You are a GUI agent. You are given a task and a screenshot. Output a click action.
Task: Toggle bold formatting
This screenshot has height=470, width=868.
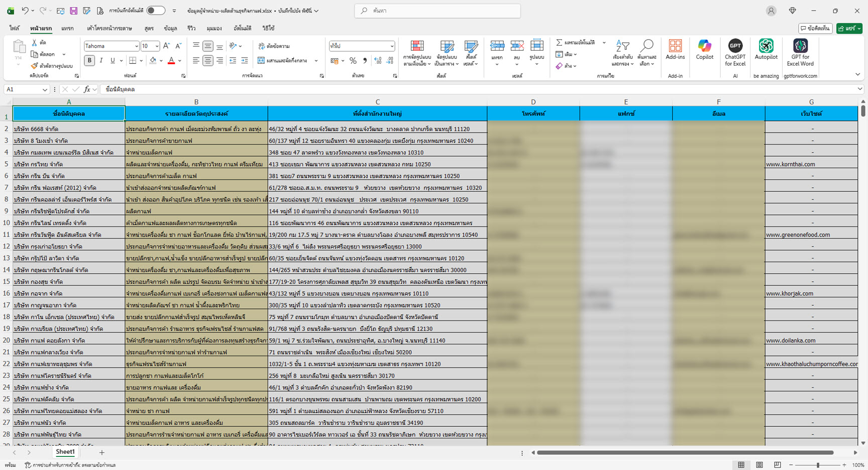(89, 61)
